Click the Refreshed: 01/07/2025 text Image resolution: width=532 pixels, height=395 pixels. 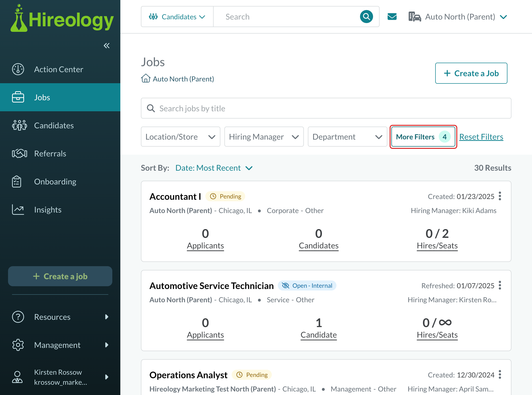coord(458,286)
